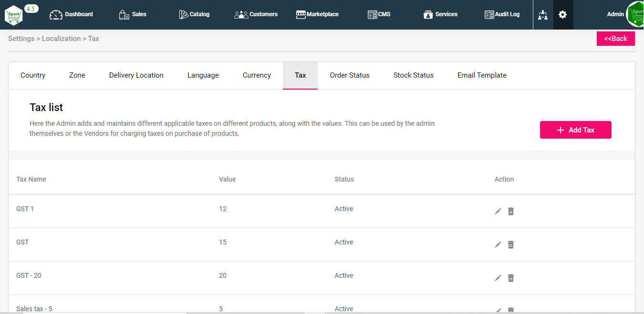
Task: Click Active status of GST - 20
Action: [x=344, y=275]
